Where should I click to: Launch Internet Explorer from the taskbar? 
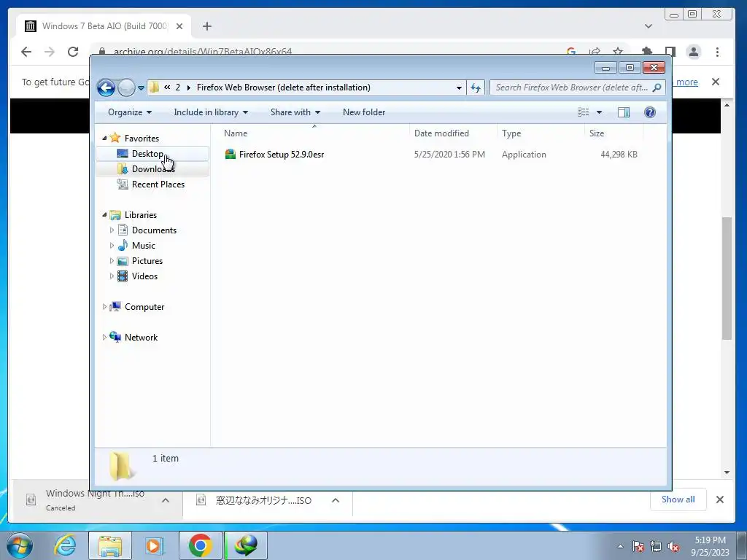(65, 545)
